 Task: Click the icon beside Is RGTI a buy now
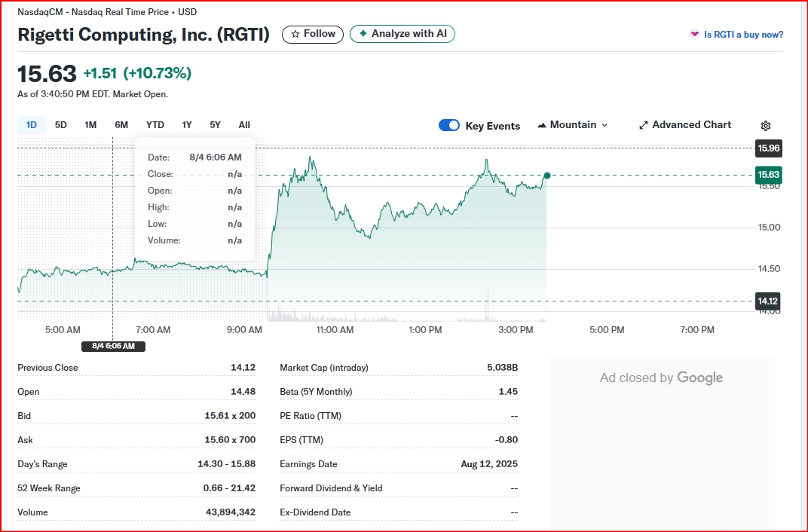tap(695, 35)
